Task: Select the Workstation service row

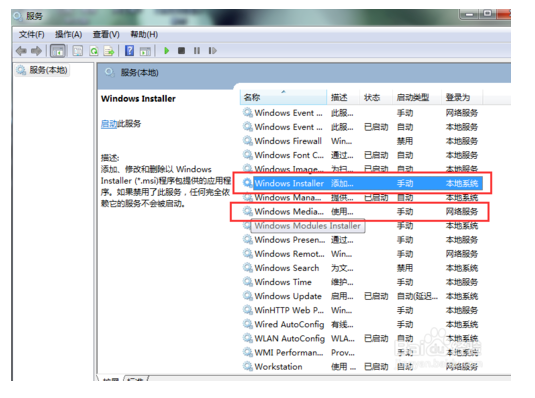Action: (x=361, y=367)
